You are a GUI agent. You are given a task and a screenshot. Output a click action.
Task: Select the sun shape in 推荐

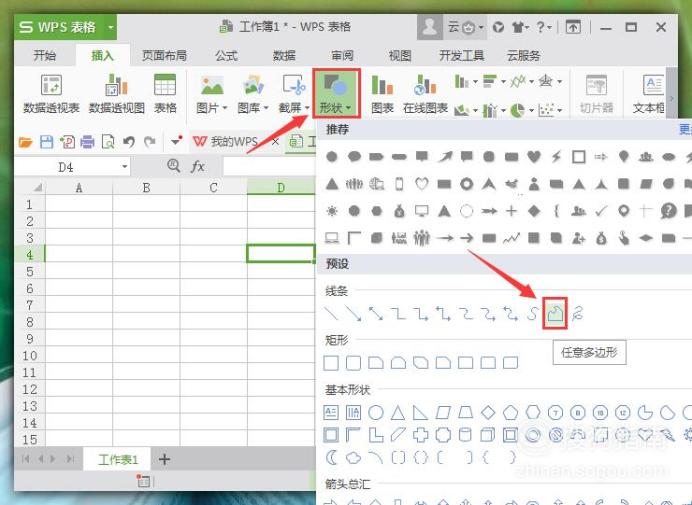click(331, 211)
